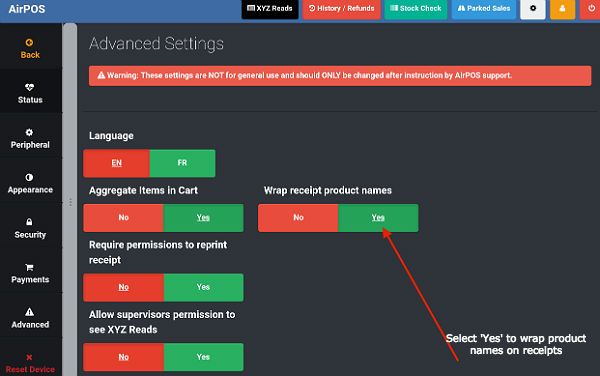Go back using the Back arrow icon
Image resolution: width=600 pixels, height=376 pixels.
point(29,42)
